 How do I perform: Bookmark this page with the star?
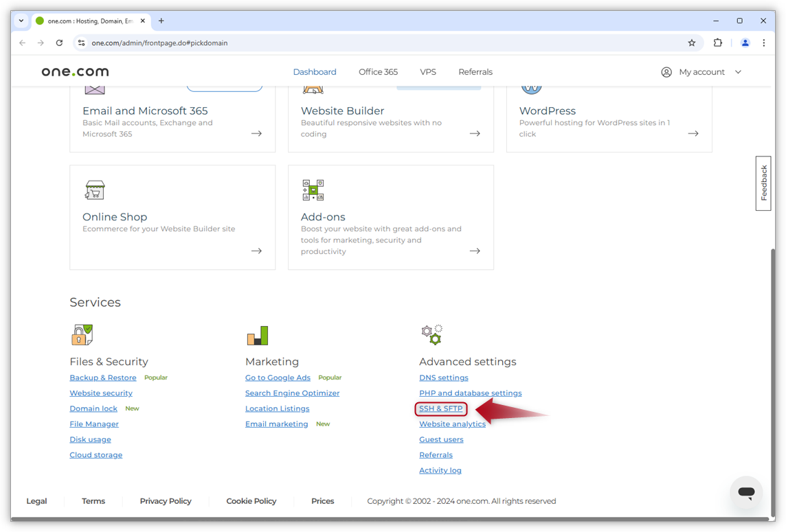[x=692, y=43]
